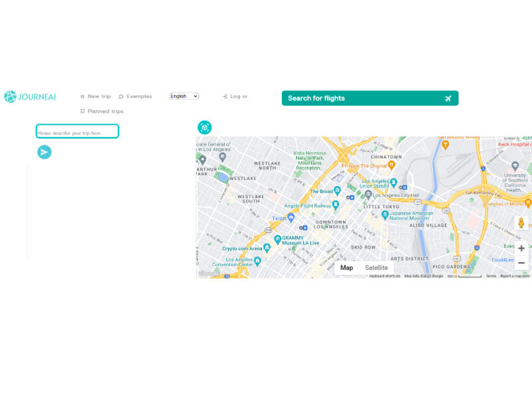This screenshot has height=399, width=532.
Task: Open Planned trips
Action: click(102, 112)
